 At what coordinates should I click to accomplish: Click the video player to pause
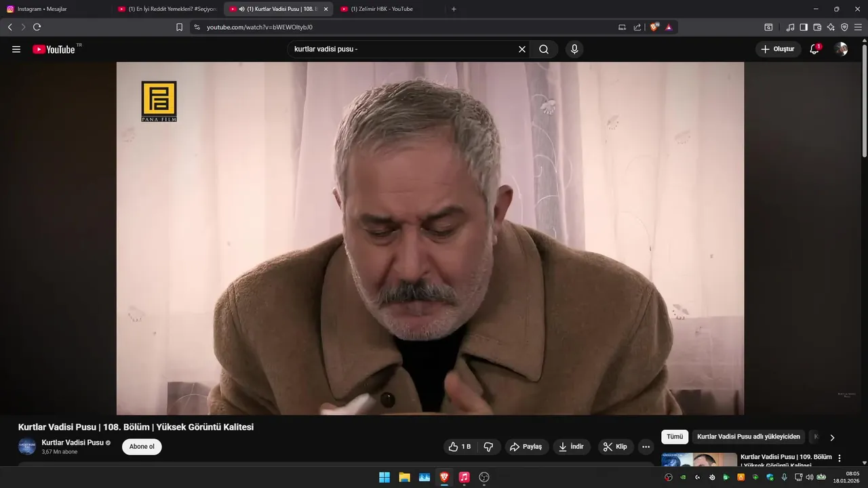point(430,238)
